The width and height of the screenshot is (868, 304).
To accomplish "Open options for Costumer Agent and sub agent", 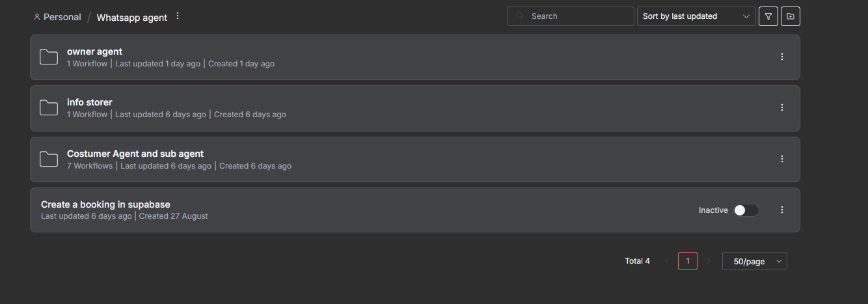I will click(782, 159).
